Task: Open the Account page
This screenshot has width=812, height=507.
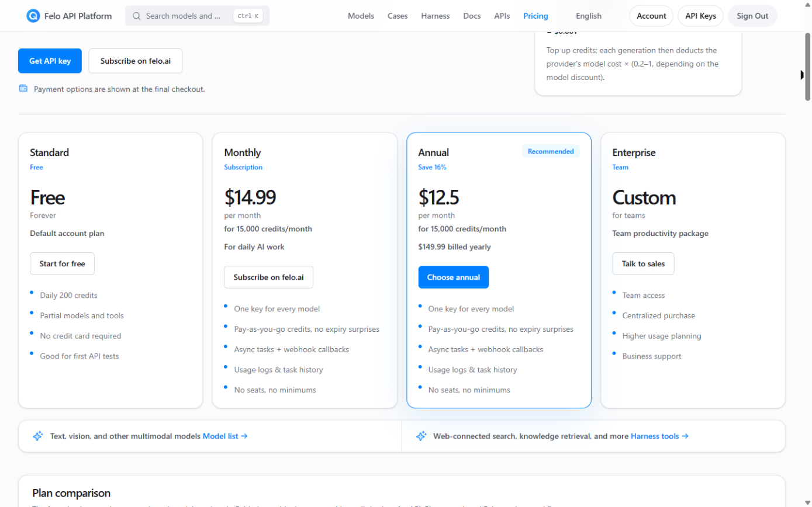Action: [x=651, y=16]
